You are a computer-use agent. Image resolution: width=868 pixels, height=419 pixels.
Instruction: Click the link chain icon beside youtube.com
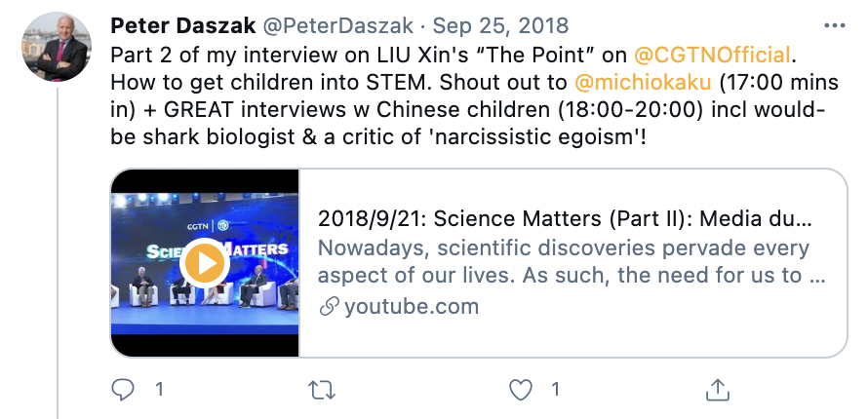tap(329, 307)
